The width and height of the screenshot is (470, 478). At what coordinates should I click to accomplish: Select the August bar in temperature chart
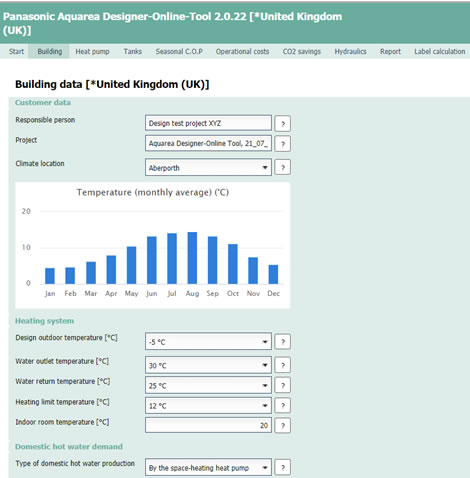pyautogui.click(x=192, y=258)
